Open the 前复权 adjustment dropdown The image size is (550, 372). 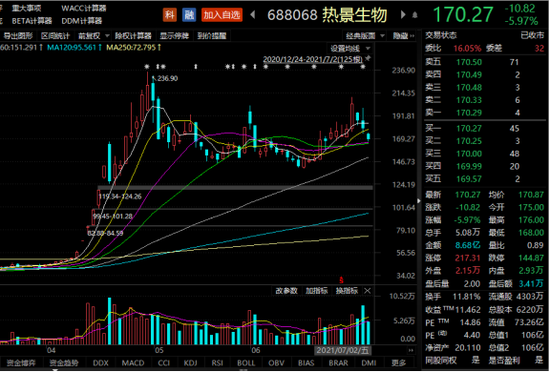click(x=94, y=36)
